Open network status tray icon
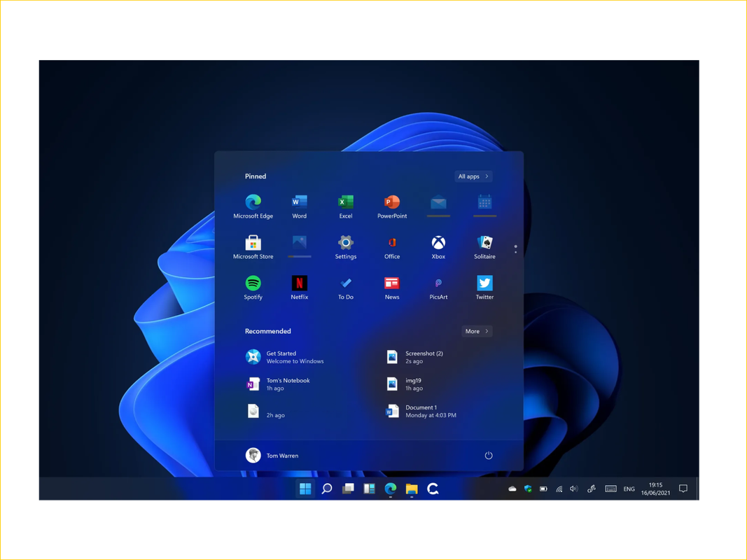Screen dimensions: 747x560 (559, 489)
